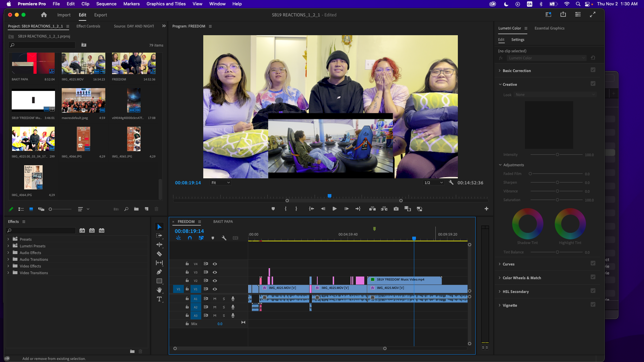
Task: Expand the Curves section in Lumetri Color
Action: 509,264
